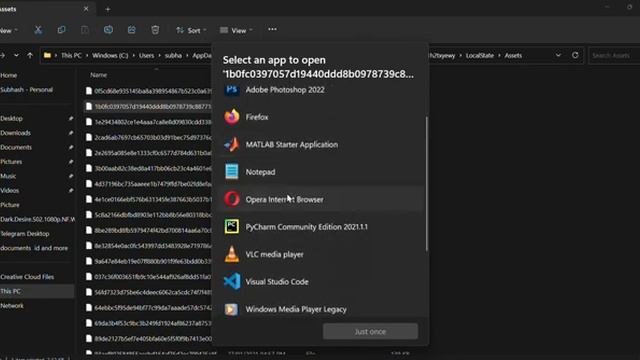Open Pictures in quick access
The width and height of the screenshot is (640, 360).
11,162
